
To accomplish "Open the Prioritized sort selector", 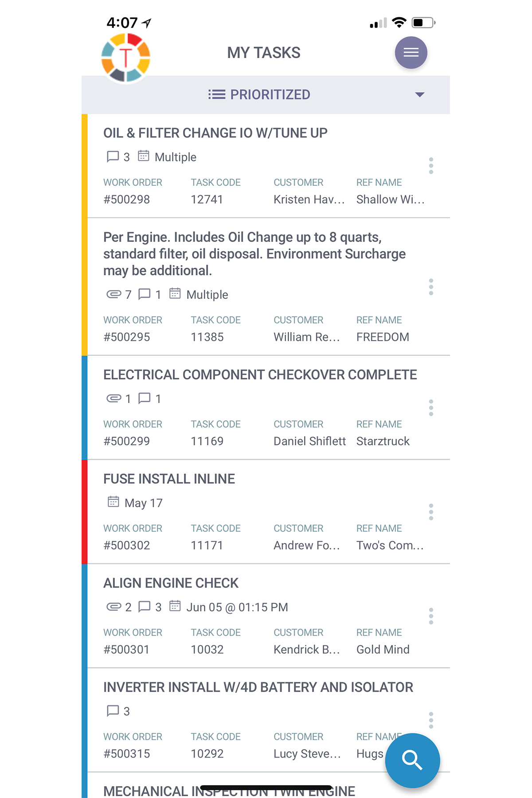I will 266,94.
